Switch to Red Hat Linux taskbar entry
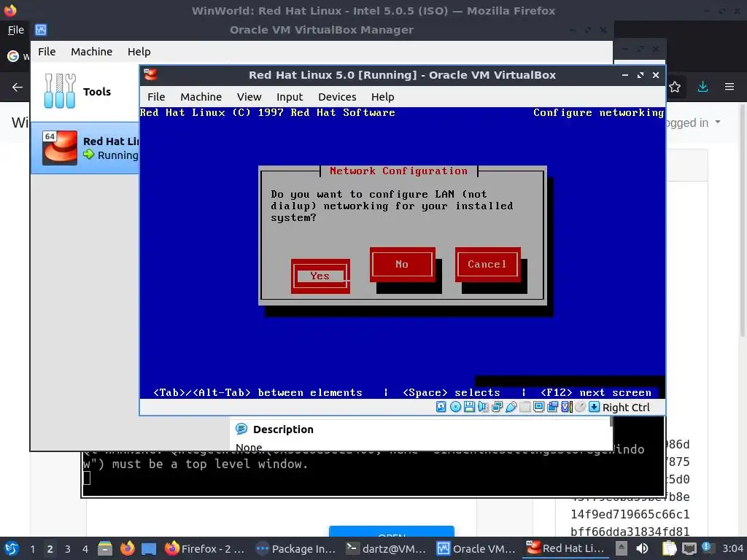This screenshot has width=747, height=560. [566, 548]
